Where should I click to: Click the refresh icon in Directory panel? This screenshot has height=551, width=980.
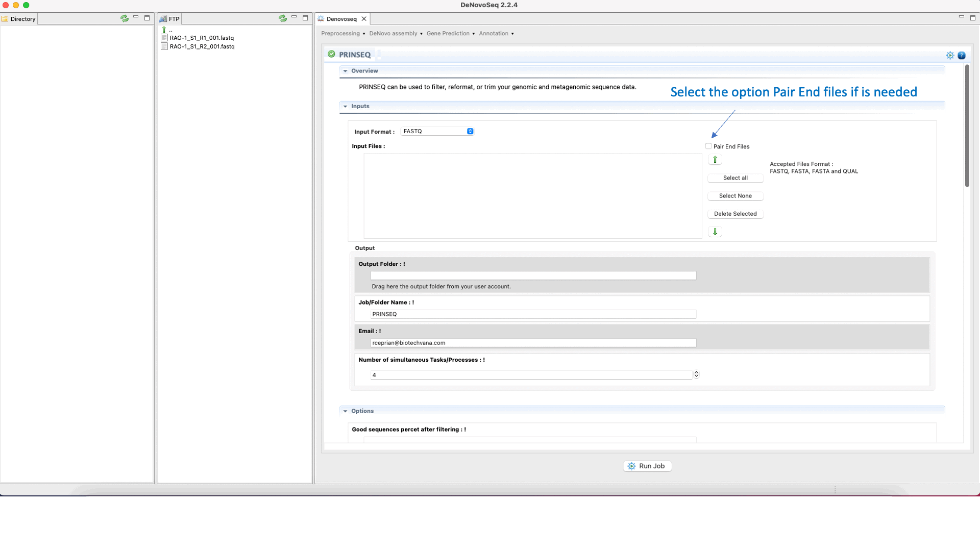[x=124, y=18]
